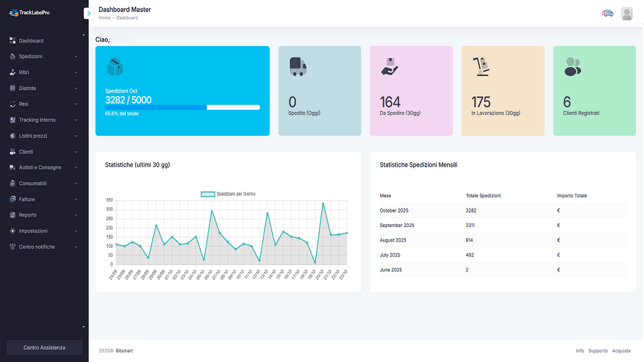644x362 pixels.
Task: Click the box icon in Spedizioni Oct card
Action: click(115, 67)
